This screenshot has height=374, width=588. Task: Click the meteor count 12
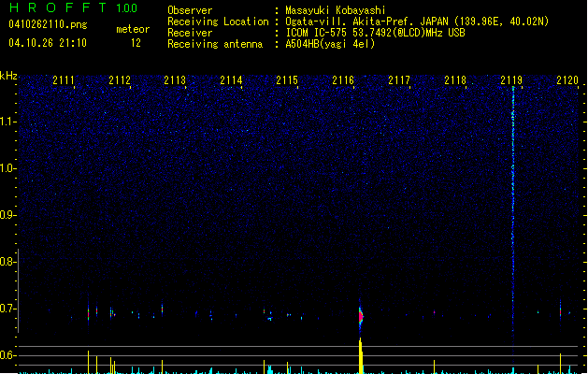coord(136,43)
